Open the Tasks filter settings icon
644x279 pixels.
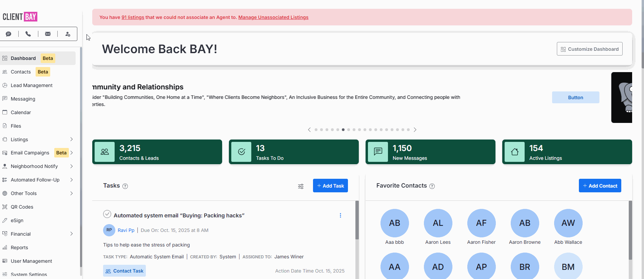pyautogui.click(x=301, y=186)
